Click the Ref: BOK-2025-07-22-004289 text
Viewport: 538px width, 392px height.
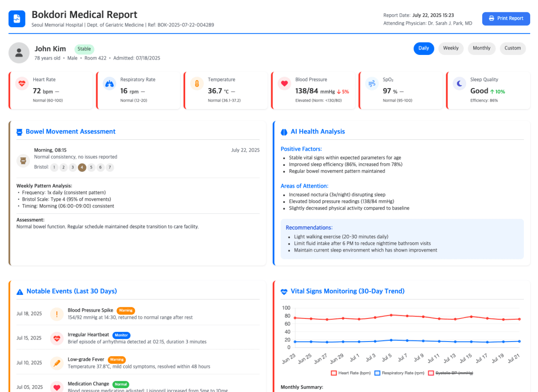(x=181, y=25)
